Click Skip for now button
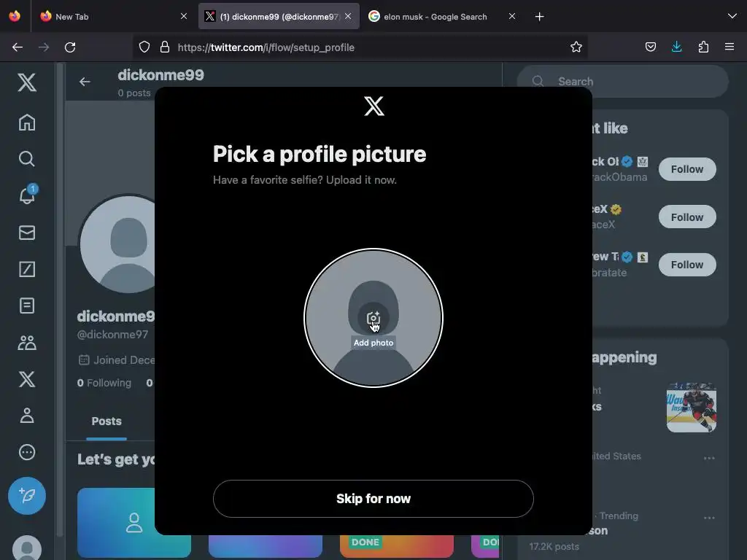The width and height of the screenshot is (747, 560). pos(373,499)
